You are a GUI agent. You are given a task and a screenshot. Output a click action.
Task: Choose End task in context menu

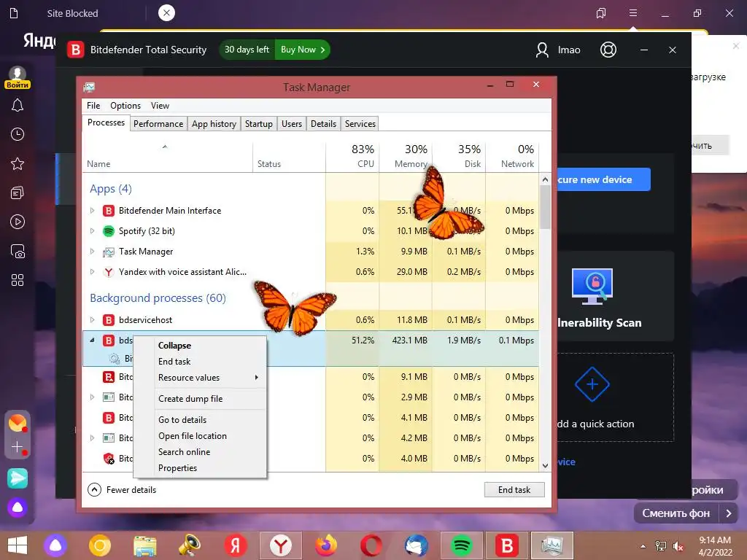[200, 362]
